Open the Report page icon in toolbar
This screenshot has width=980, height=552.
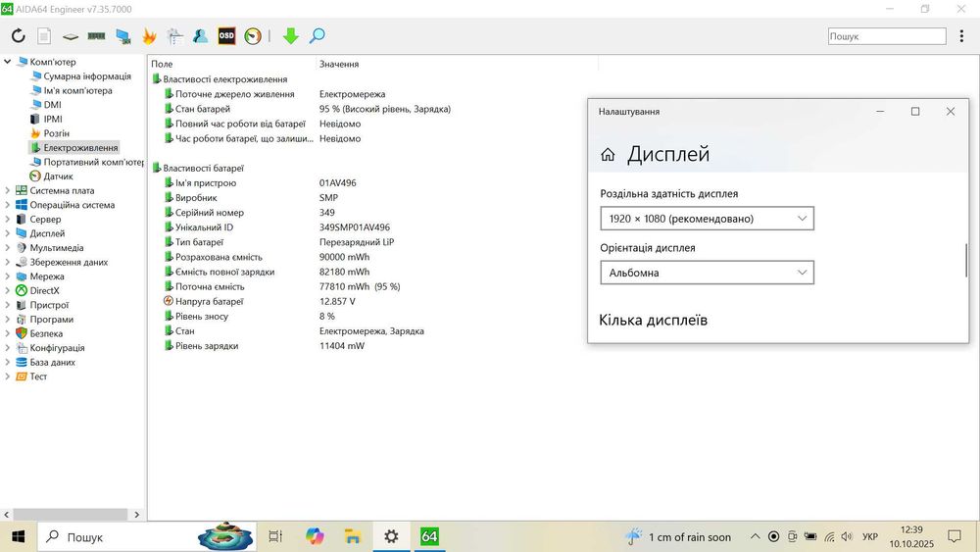[x=44, y=36]
